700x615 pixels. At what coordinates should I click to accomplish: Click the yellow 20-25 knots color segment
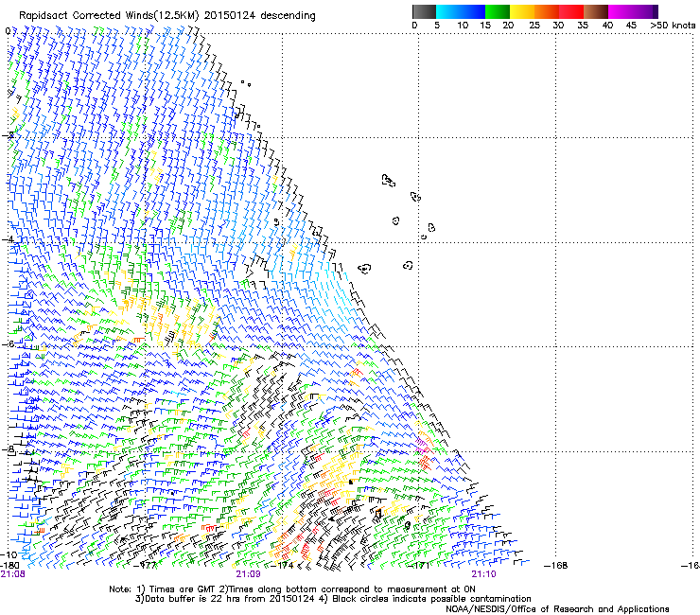[522, 11]
